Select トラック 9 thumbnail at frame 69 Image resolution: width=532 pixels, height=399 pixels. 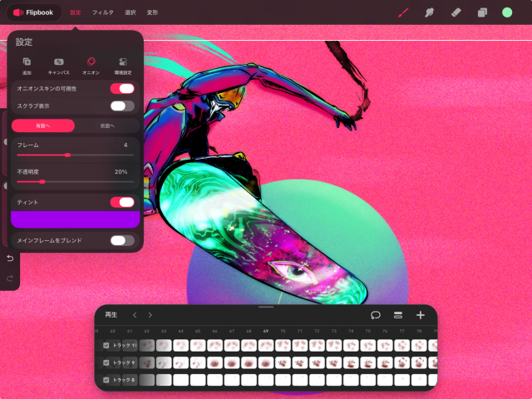[x=266, y=362]
